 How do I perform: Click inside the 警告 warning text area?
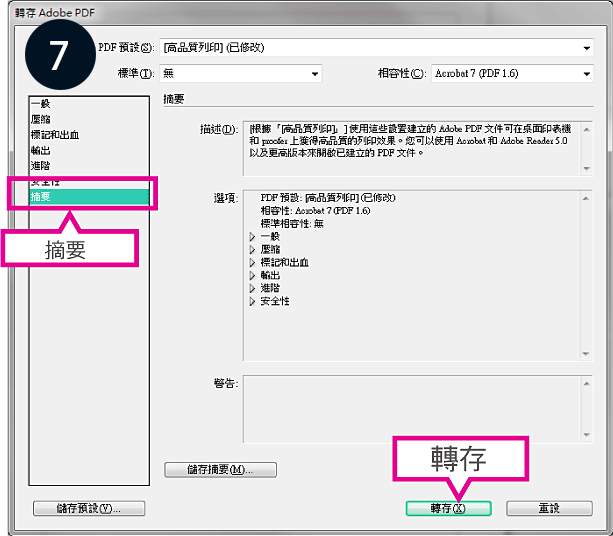click(x=412, y=409)
